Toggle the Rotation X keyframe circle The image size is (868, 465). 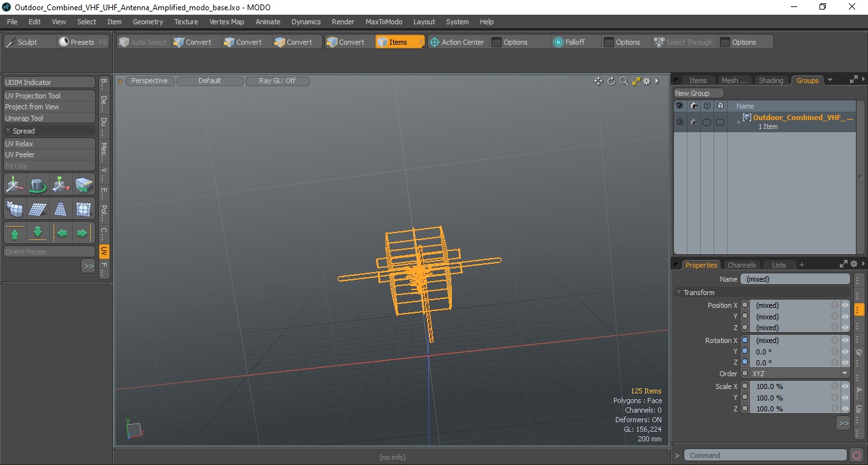pyautogui.click(x=744, y=340)
